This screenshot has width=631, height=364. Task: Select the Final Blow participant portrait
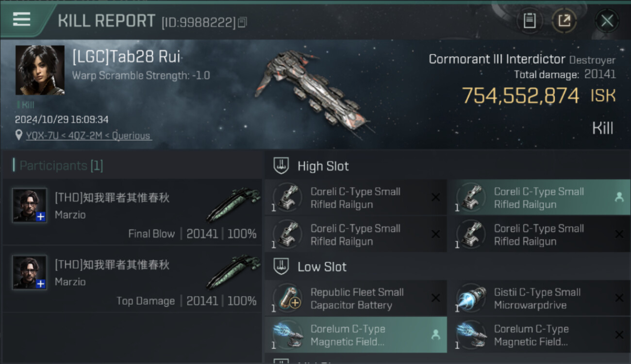30,205
